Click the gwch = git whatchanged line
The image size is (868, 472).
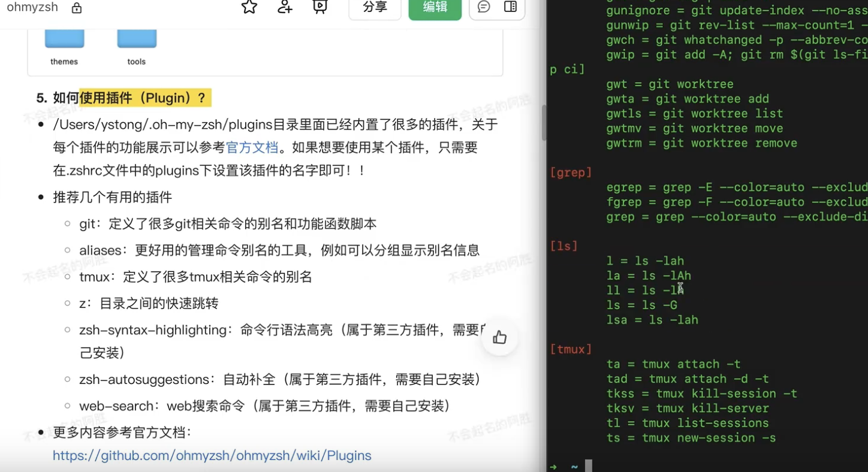[737, 40]
